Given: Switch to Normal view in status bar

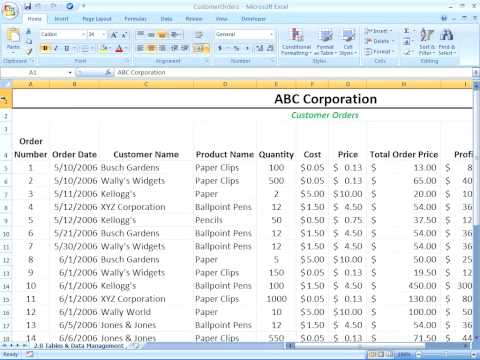Looking at the screenshot, I should coord(372,354).
